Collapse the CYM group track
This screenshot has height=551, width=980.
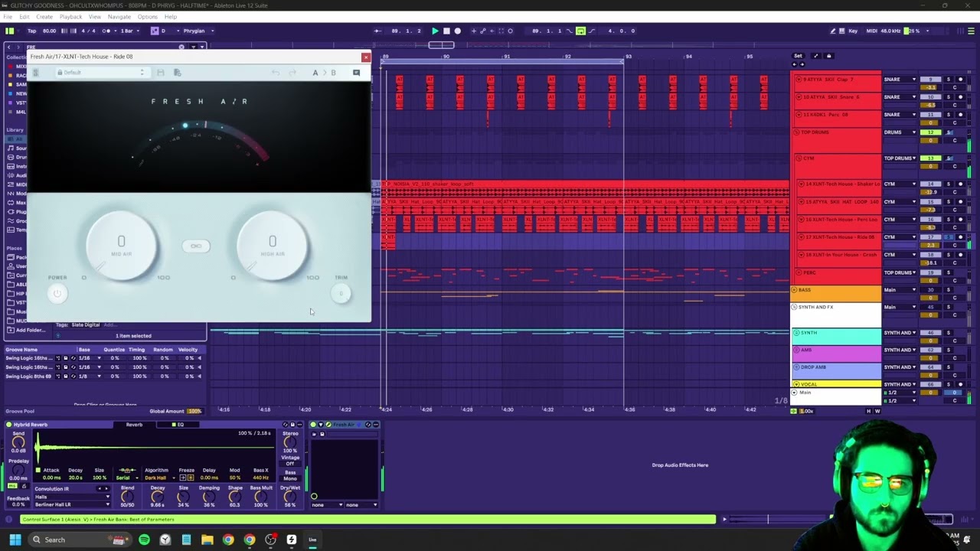(x=797, y=158)
